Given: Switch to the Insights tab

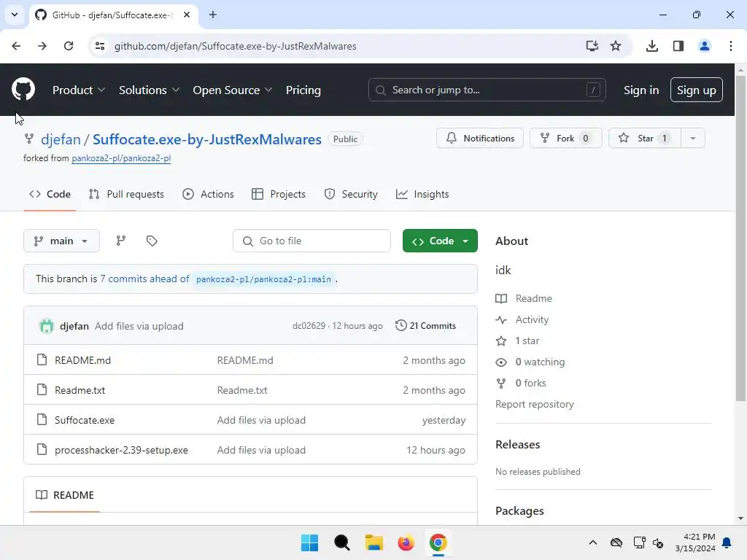Looking at the screenshot, I should 422,194.
